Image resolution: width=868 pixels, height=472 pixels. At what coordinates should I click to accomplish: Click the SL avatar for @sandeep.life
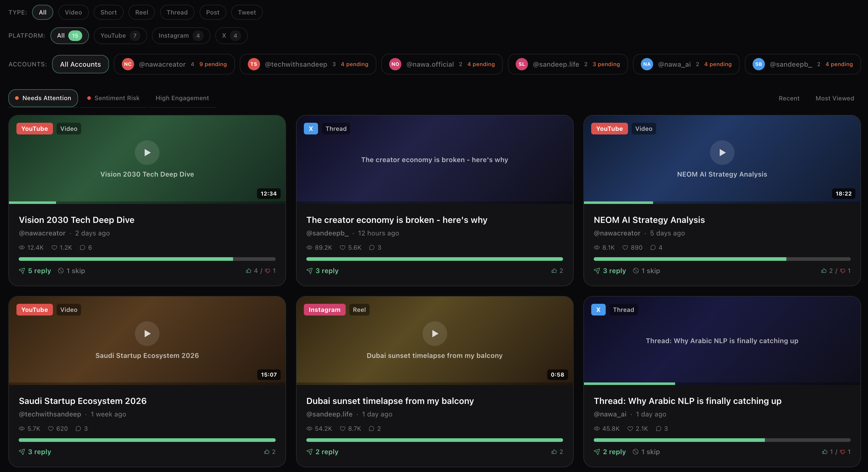522,64
